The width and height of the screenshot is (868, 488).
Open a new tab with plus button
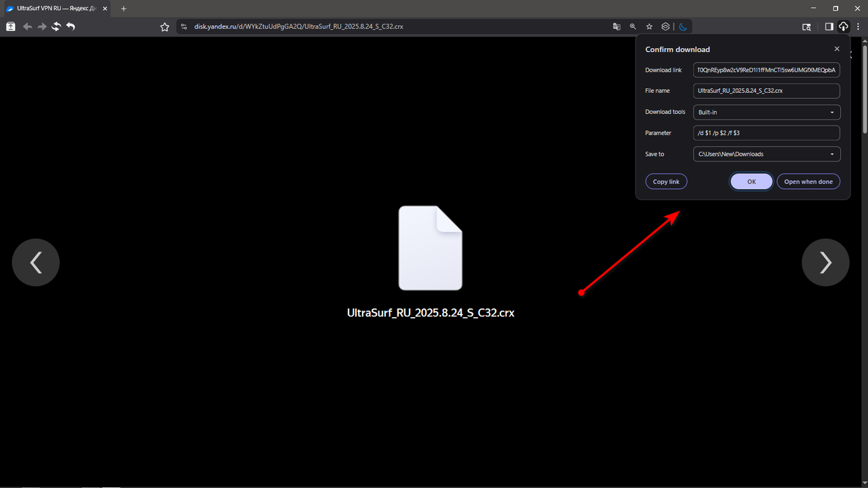click(123, 9)
